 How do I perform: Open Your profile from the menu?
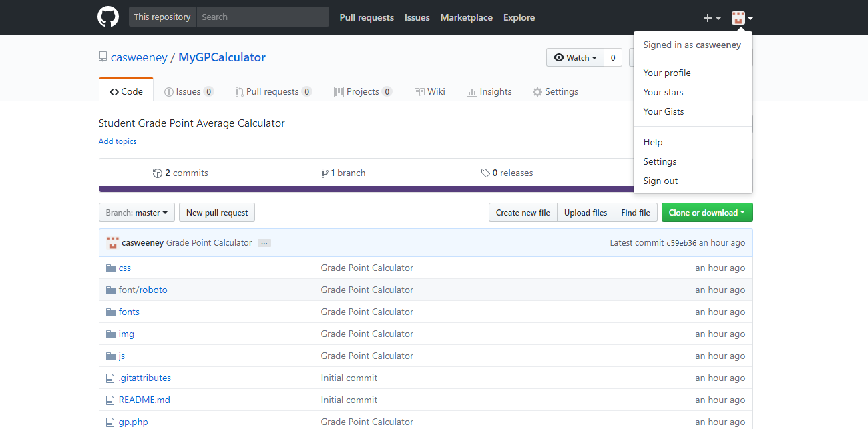click(666, 73)
